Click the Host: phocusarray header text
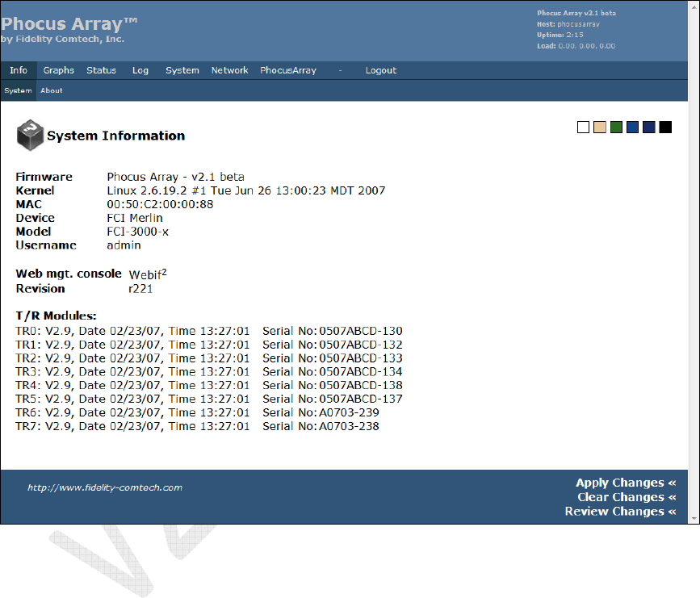The image size is (700, 598). (x=568, y=24)
